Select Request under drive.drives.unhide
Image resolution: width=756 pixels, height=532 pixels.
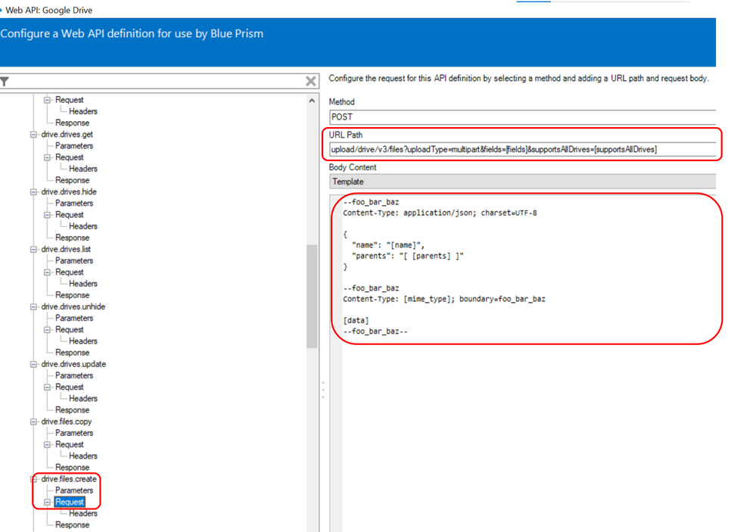coord(70,329)
